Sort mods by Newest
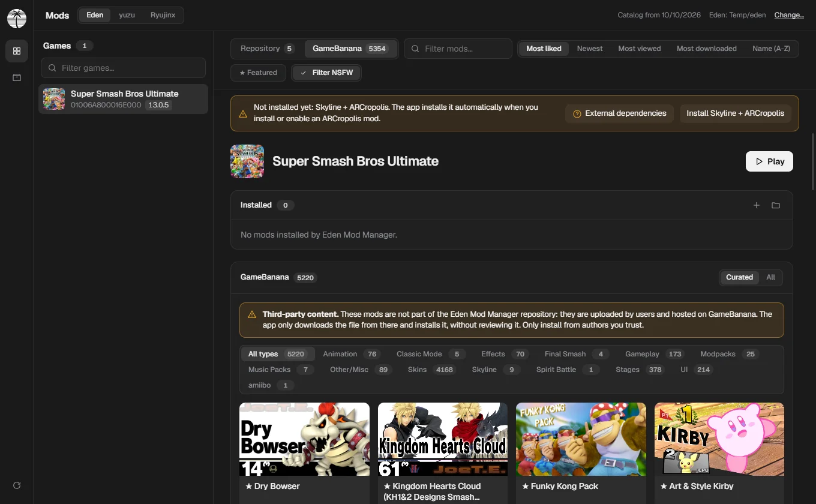816x504 pixels. point(590,49)
